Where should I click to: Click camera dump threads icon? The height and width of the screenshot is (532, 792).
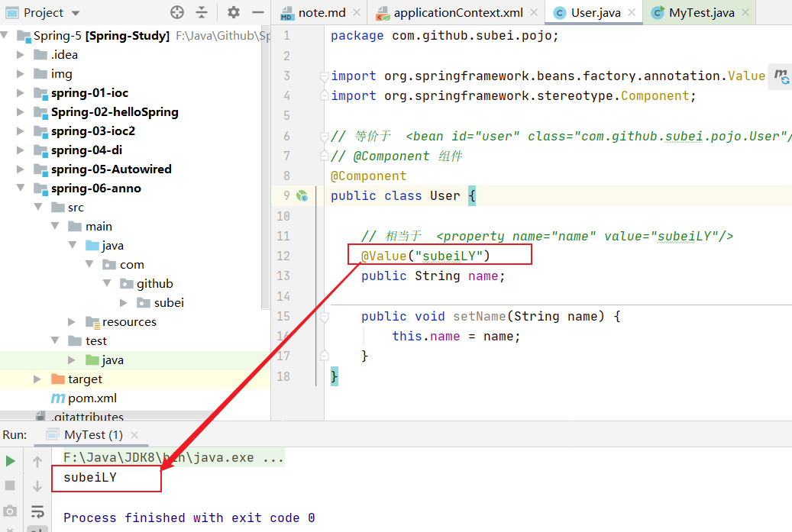pyautogui.click(x=10, y=511)
